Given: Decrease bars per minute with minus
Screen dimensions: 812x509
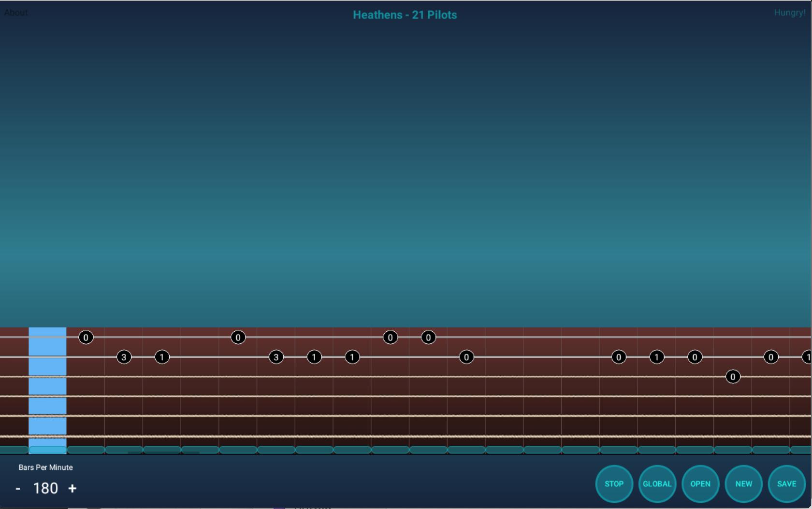Looking at the screenshot, I should [x=18, y=488].
